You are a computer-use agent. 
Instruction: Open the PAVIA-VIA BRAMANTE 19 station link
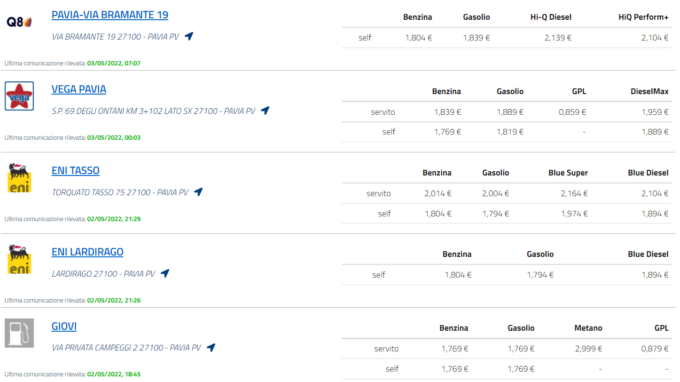tap(110, 15)
